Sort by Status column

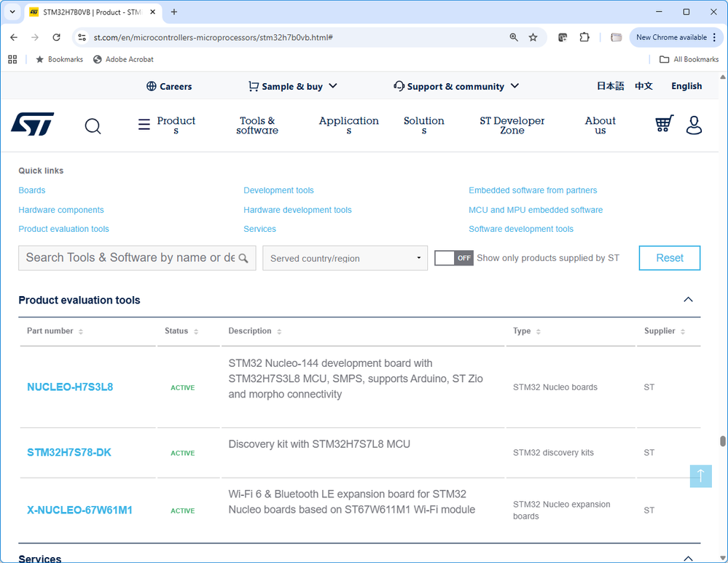tap(196, 331)
